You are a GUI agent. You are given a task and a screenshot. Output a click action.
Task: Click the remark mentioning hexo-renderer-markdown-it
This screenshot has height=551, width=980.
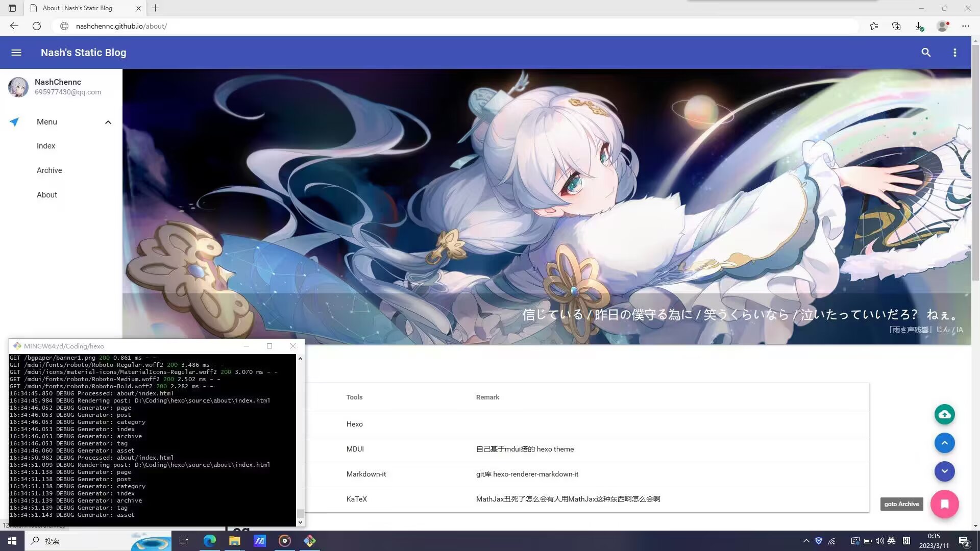pos(527,474)
